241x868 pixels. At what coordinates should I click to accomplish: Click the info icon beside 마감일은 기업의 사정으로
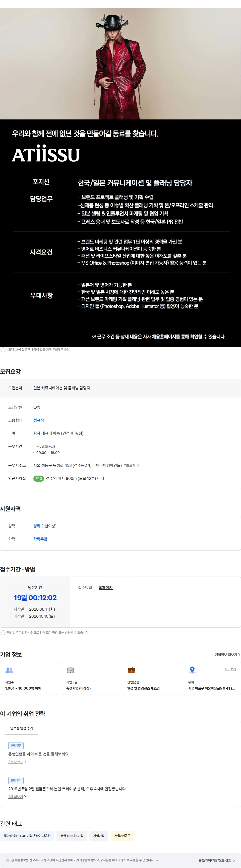3,632
